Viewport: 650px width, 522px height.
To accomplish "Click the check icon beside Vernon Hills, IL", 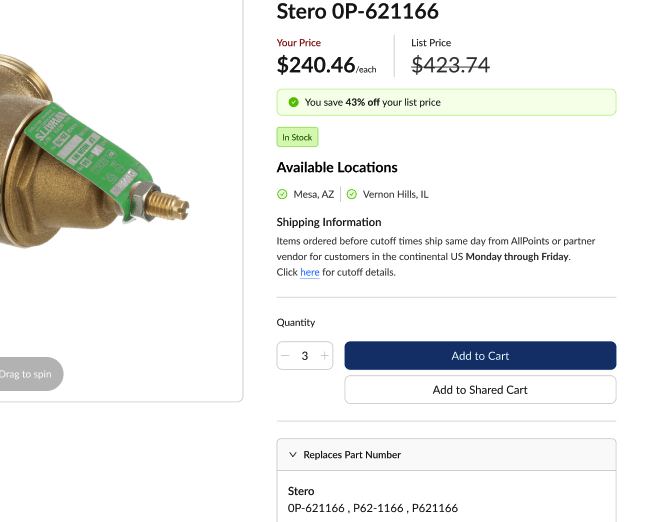I will 352,194.
